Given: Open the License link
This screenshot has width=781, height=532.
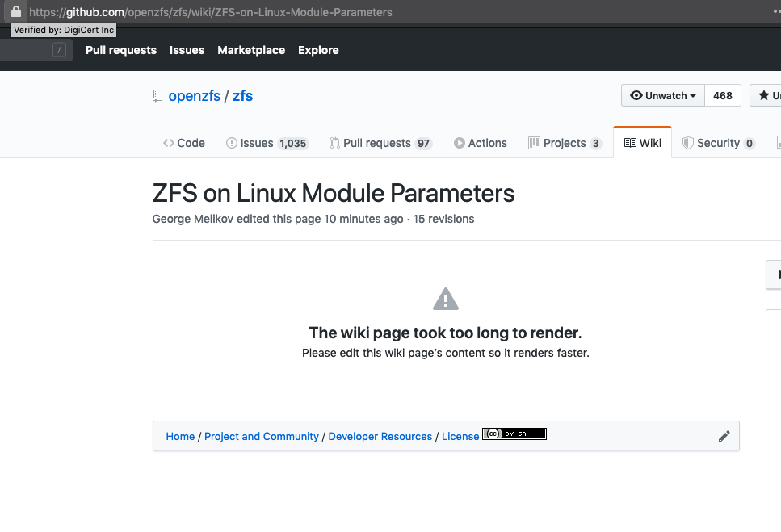Looking at the screenshot, I should click(x=460, y=437).
